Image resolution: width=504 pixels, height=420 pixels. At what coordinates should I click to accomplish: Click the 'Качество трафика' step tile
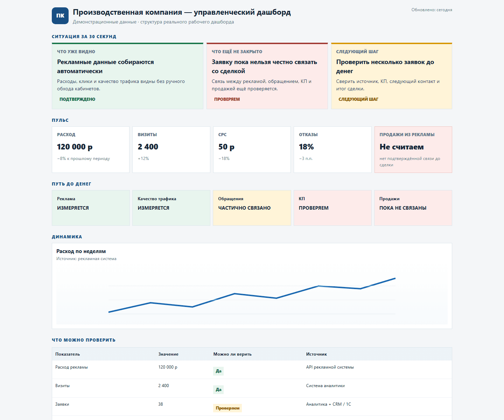(x=171, y=208)
